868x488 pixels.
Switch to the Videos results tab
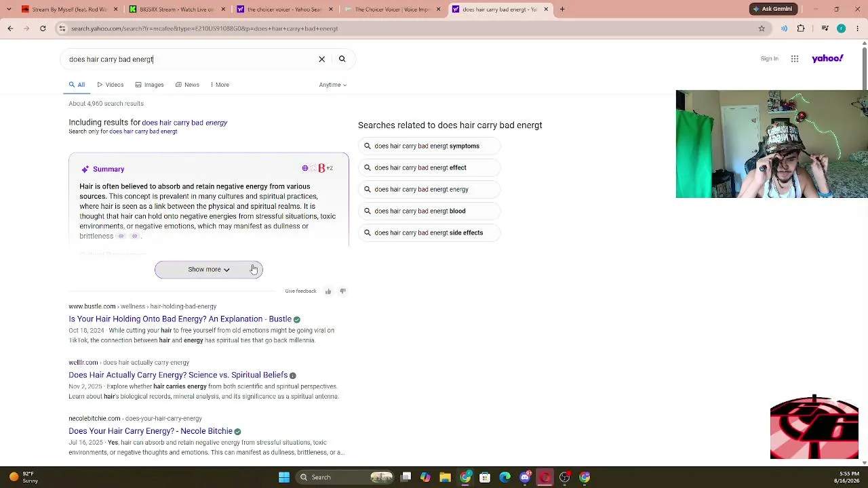click(110, 85)
